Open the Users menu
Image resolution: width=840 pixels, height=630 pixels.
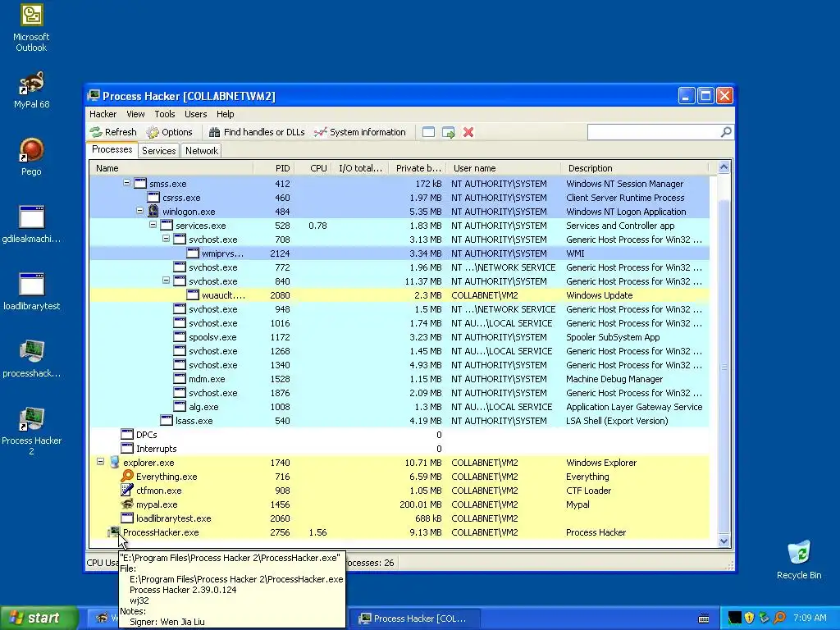click(195, 114)
